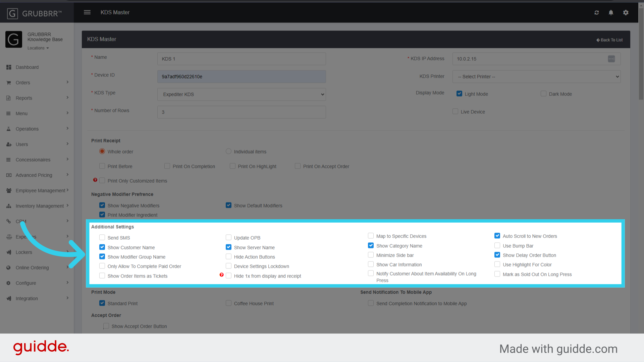Image resolution: width=644 pixels, height=362 pixels.
Task: Check the Live Device checkbox
Action: point(455,111)
